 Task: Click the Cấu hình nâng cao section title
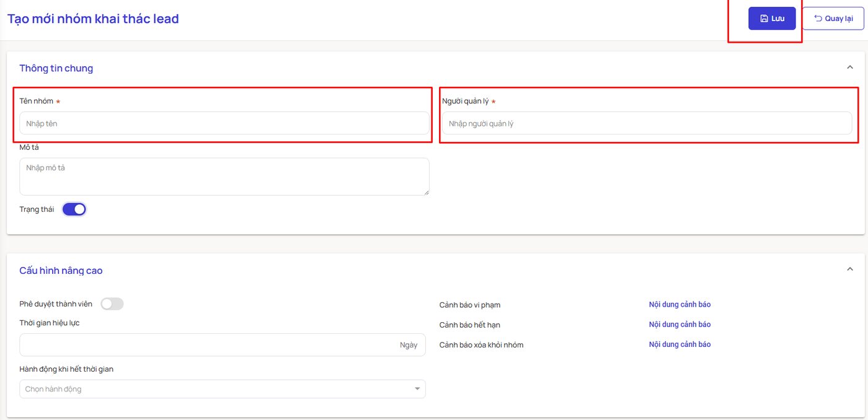point(61,271)
